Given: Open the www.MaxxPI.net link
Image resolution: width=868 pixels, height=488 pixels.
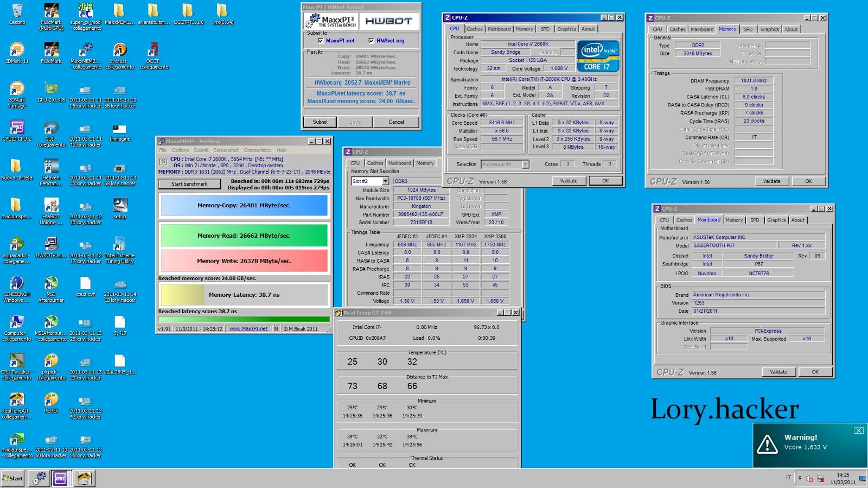Looking at the screenshot, I should (248, 329).
